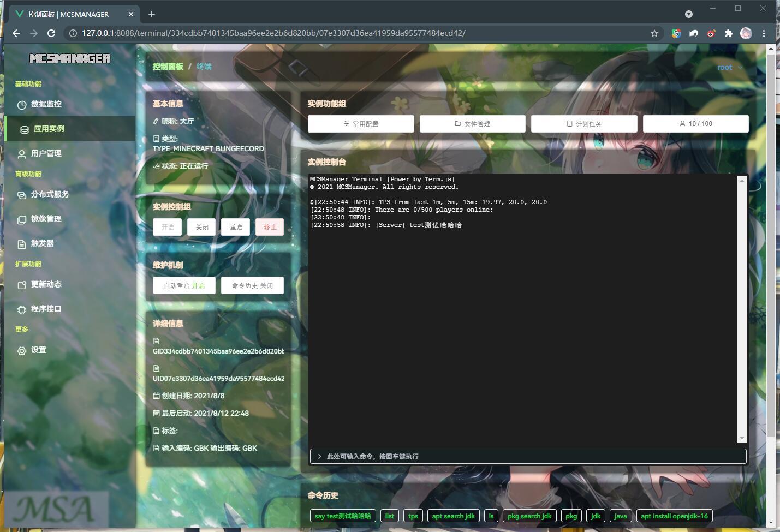Click the GID instance identifier text

coord(218,351)
